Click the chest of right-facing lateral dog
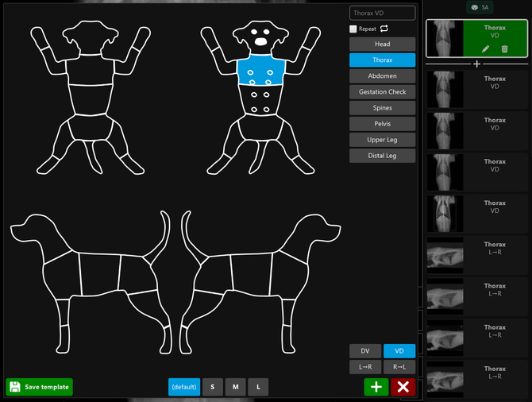Screen dimensions: 532x402 click(x=289, y=275)
